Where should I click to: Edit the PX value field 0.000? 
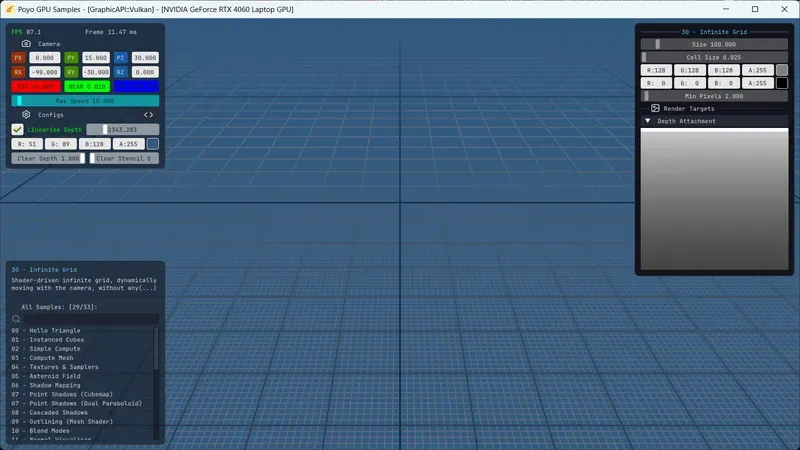44,58
